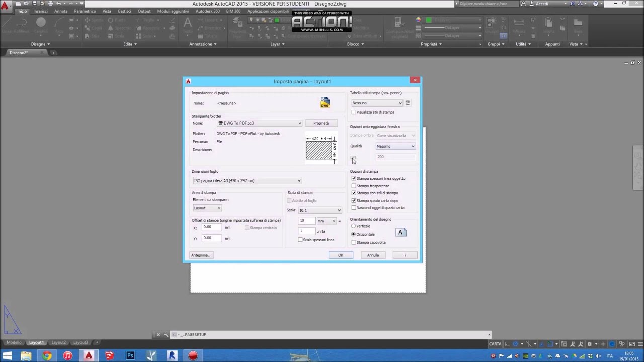Switch to the Layout2 tab
The width and height of the screenshot is (644, 362).
point(58,342)
